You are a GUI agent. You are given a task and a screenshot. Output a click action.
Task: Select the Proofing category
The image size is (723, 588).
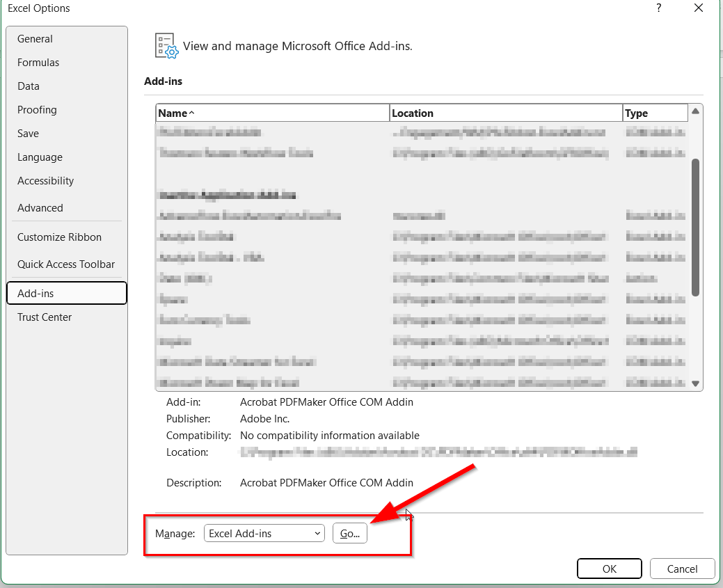click(x=37, y=110)
